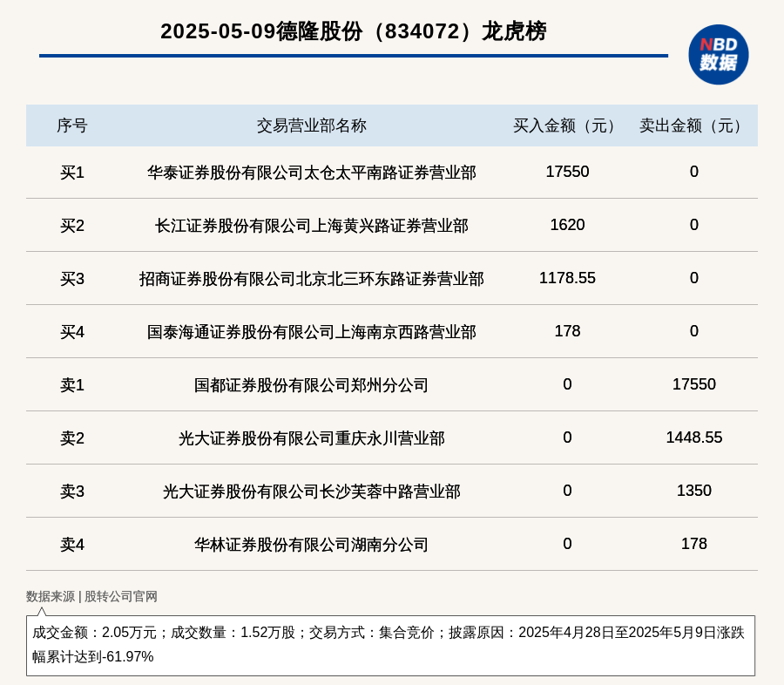Click buy amount 0 in 卖1 row
The image size is (784, 685).
click(x=567, y=383)
